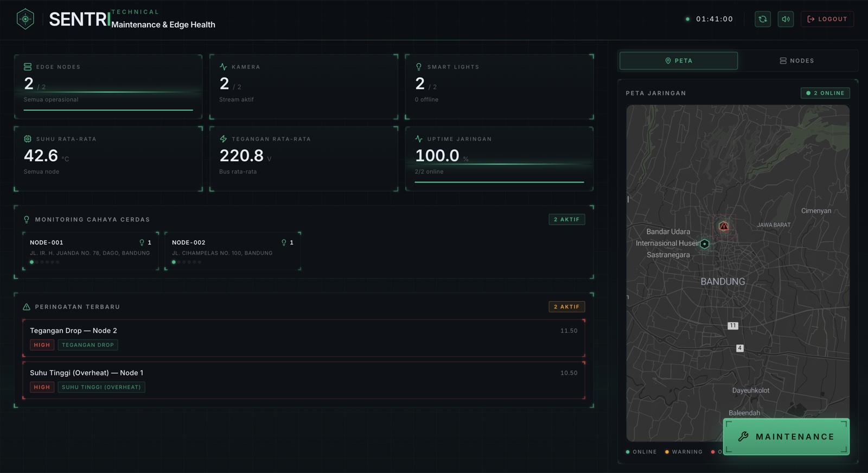Click the SUHU TINGGI (OVERHEAT) tag
The image size is (868, 473).
coord(101,387)
